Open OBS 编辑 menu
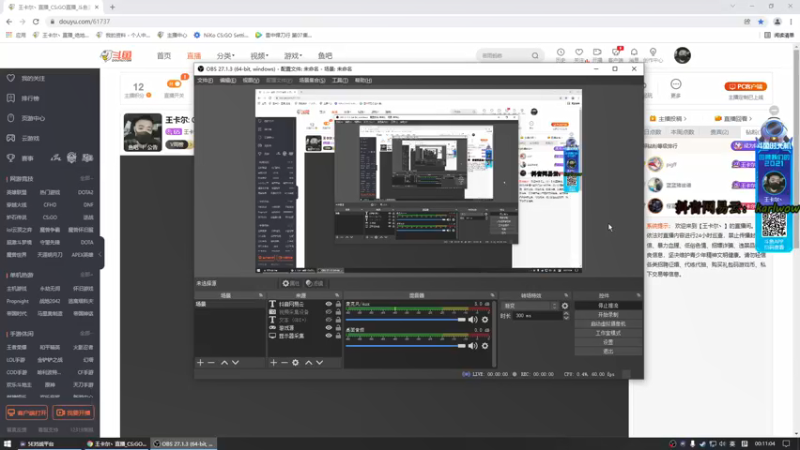The image size is (800, 450). pos(228,80)
